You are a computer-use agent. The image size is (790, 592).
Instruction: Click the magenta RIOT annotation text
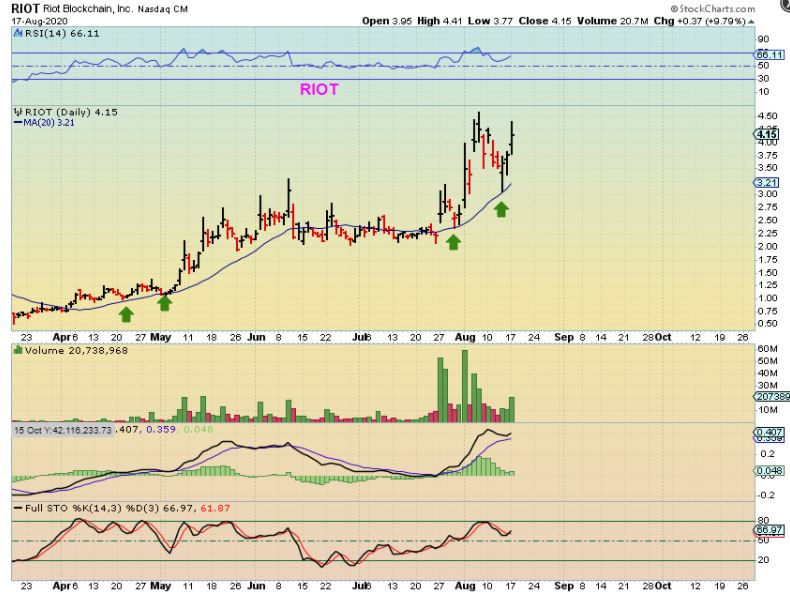(319, 89)
